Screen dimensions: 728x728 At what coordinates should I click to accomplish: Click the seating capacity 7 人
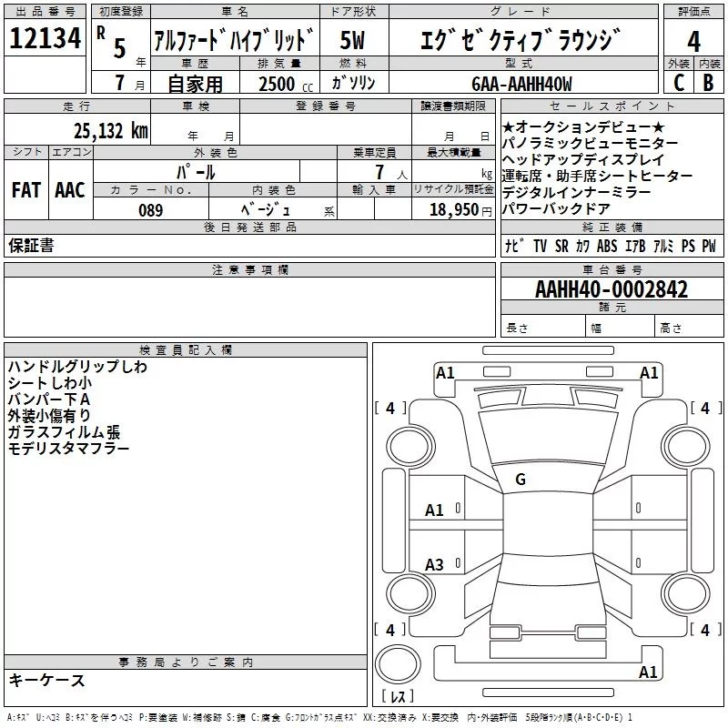[390, 172]
